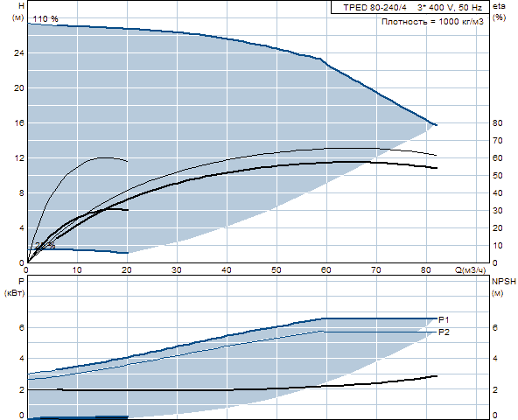
Task: Click the TPED 80-240/4 title box
Action: click(x=410, y=7)
